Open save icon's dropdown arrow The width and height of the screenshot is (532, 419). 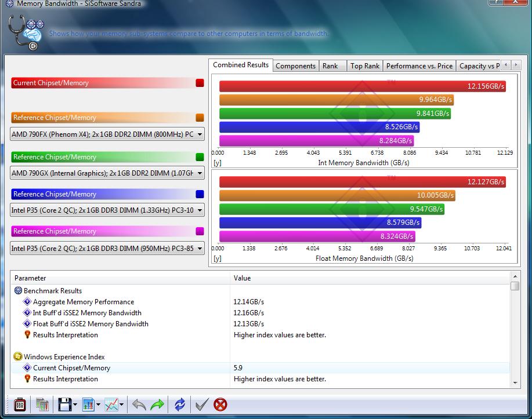pyautogui.click(x=75, y=405)
